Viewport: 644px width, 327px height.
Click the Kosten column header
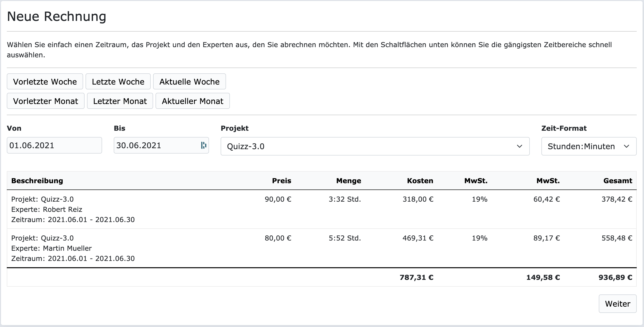click(x=420, y=181)
